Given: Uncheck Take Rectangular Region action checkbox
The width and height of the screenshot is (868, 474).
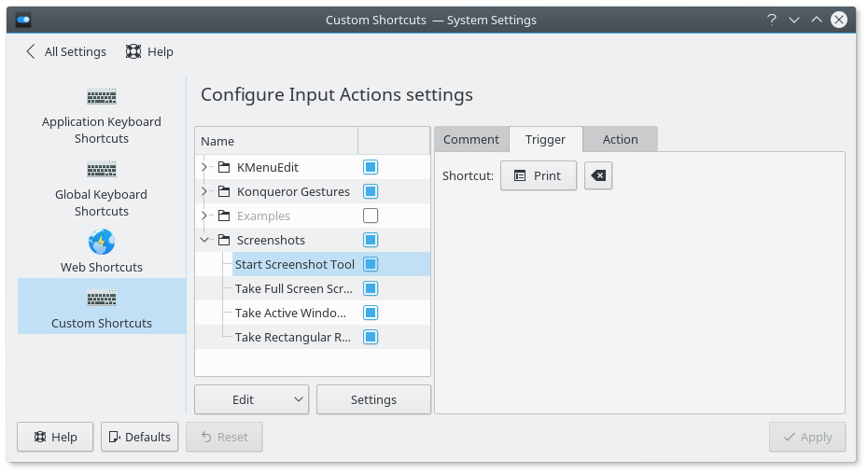Looking at the screenshot, I should pos(371,337).
